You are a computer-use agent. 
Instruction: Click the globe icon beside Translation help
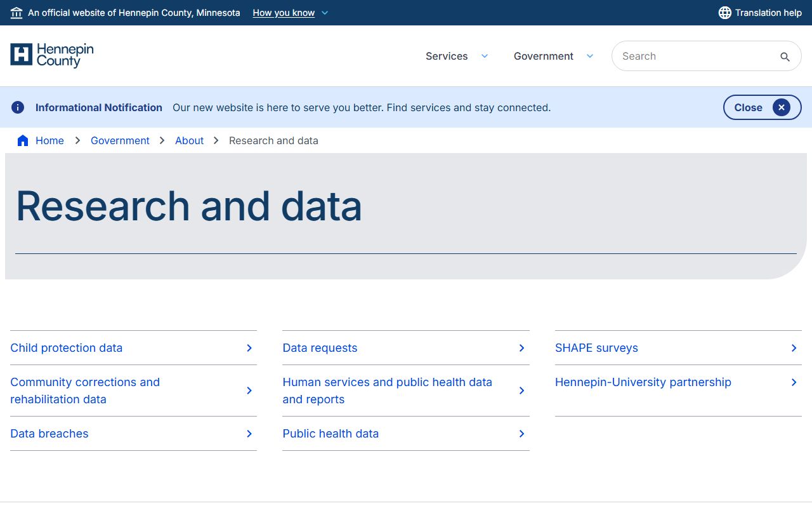pyautogui.click(x=724, y=13)
